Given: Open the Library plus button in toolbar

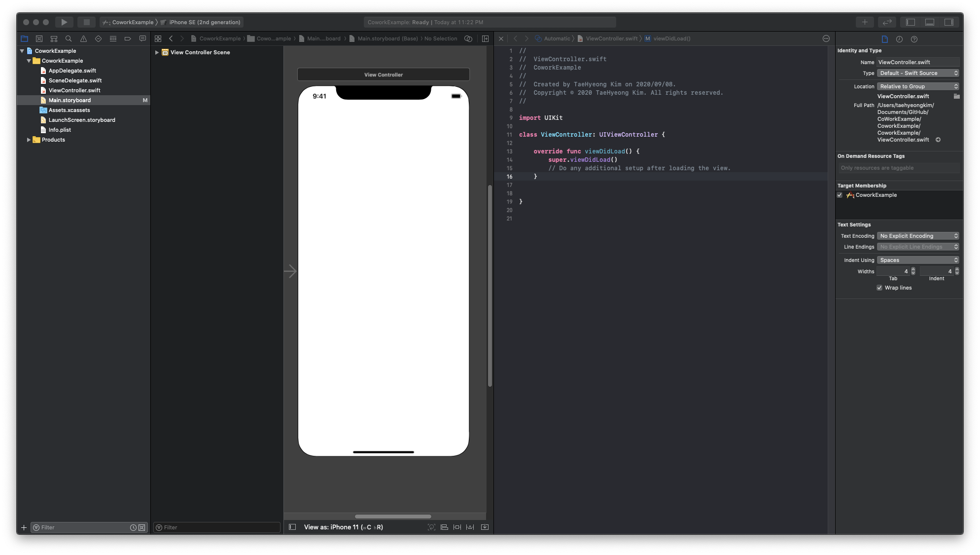Looking at the screenshot, I should 864,22.
